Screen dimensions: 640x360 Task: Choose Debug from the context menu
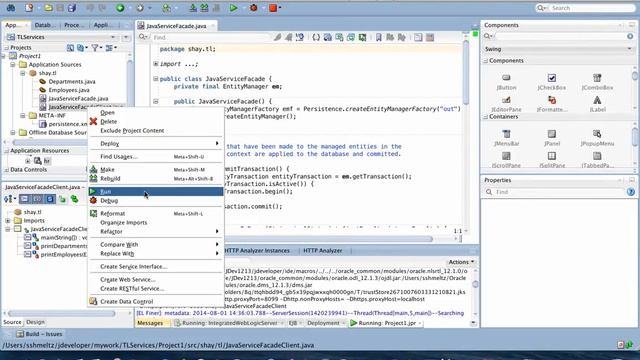[x=156, y=201]
